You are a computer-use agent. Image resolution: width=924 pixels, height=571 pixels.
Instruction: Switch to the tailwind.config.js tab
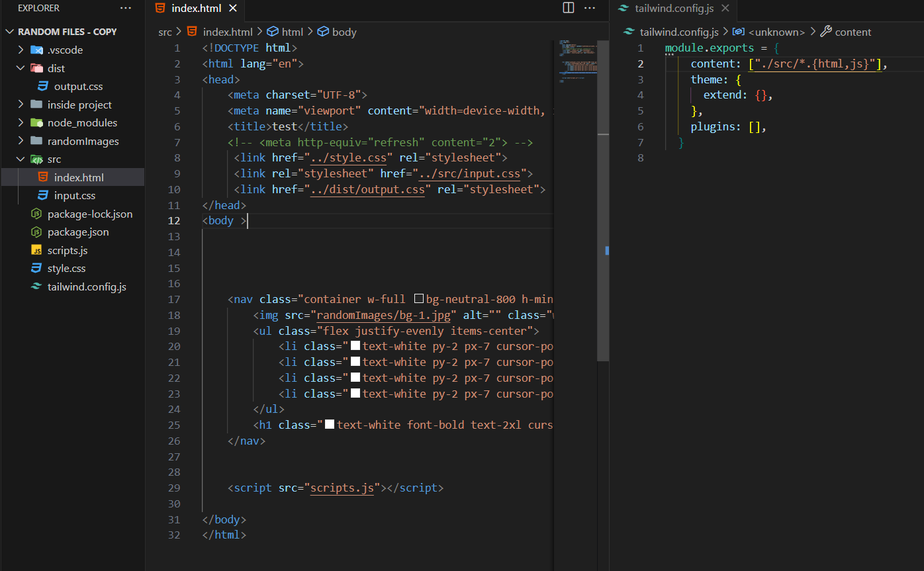(673, 9)
